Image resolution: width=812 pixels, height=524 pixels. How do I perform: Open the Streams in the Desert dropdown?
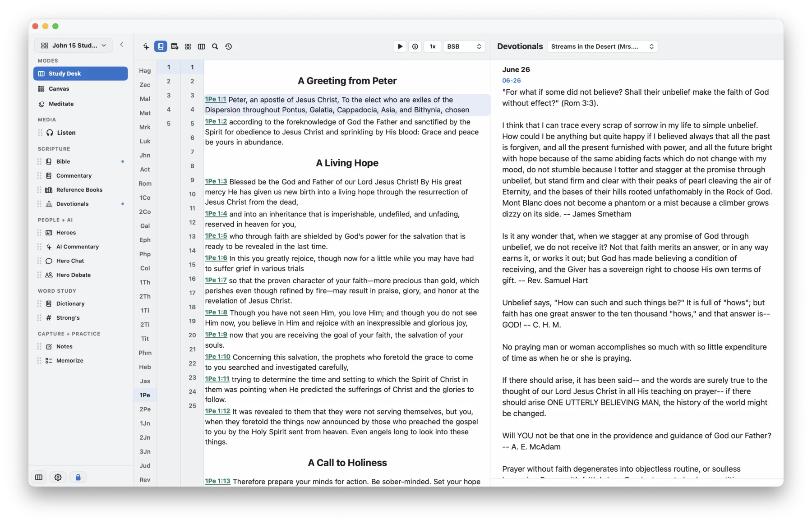(x=602, y=46)
